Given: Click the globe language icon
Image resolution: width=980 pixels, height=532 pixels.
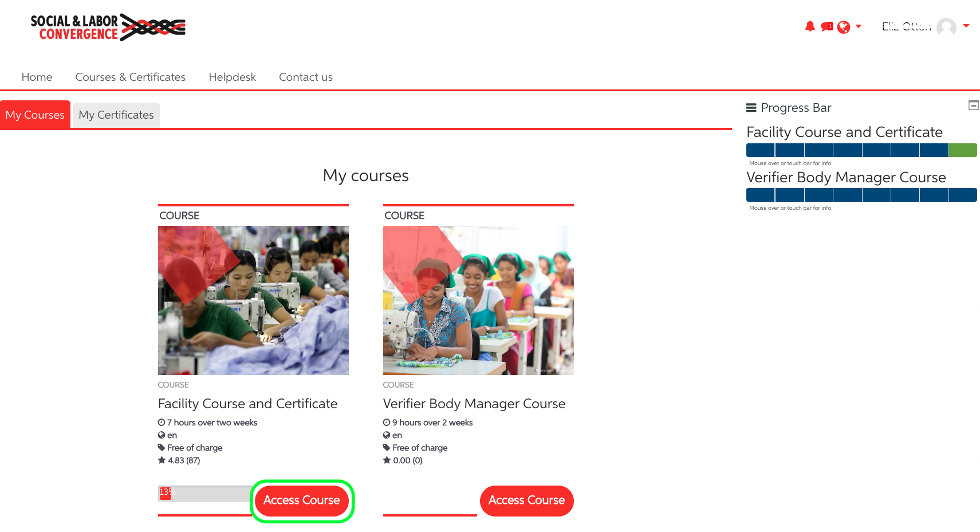Looking at the screenshot, I should (843, 27).
